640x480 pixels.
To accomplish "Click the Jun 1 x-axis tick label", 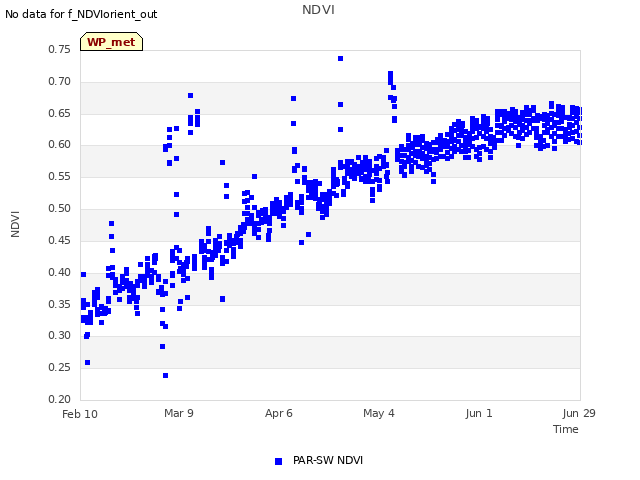I will [479, 413].
